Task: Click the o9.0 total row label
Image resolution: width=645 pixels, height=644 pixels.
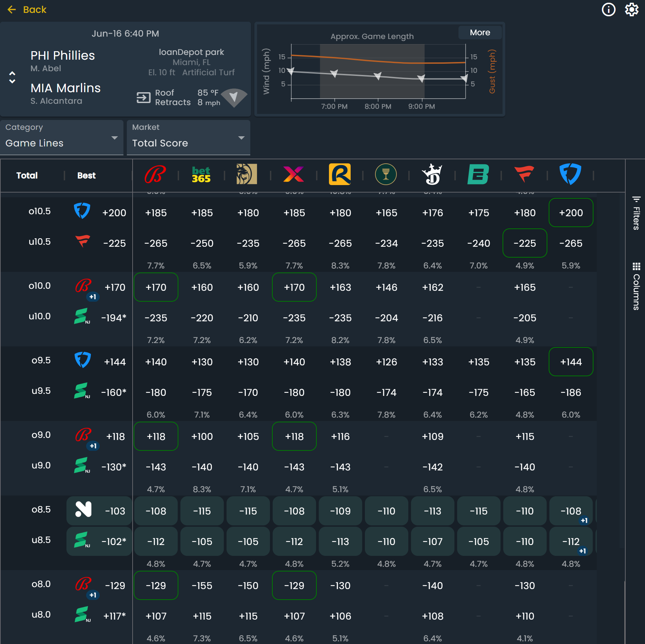Action: [x=41, y=435]
